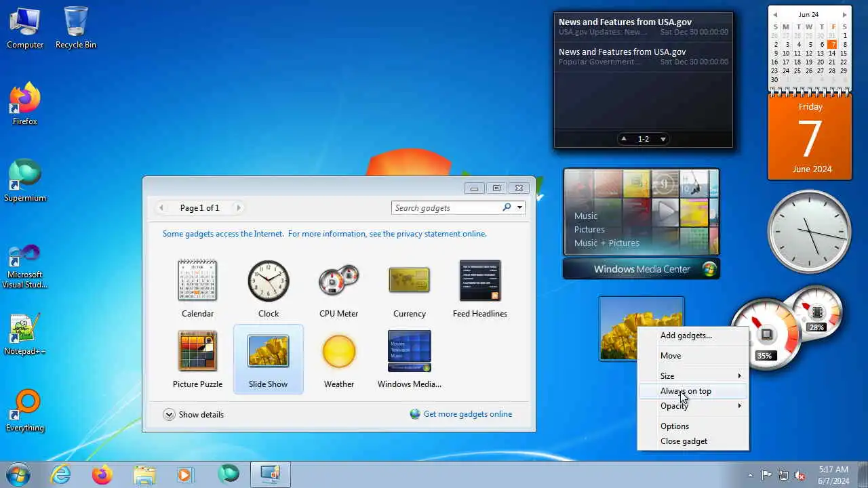Click the Search gadgets input field
Image resolution: width=868 pixels, height=488 pixels.
pos(448,207)
